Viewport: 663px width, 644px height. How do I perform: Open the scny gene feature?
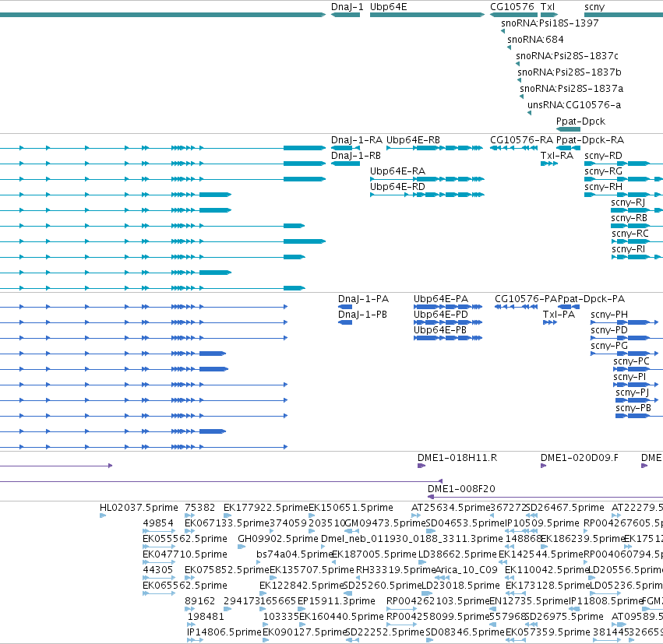624,15
